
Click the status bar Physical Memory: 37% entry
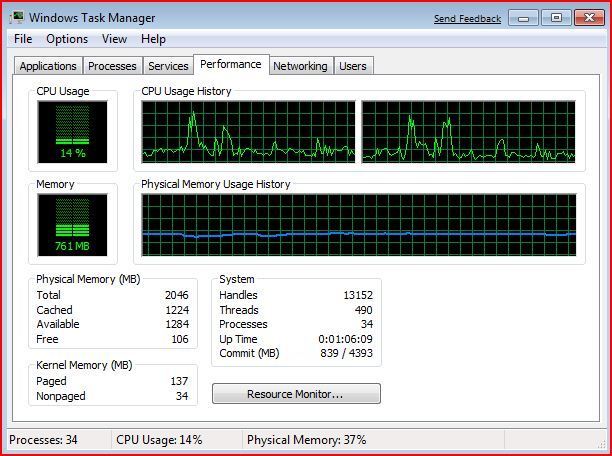tap(307, 440)
